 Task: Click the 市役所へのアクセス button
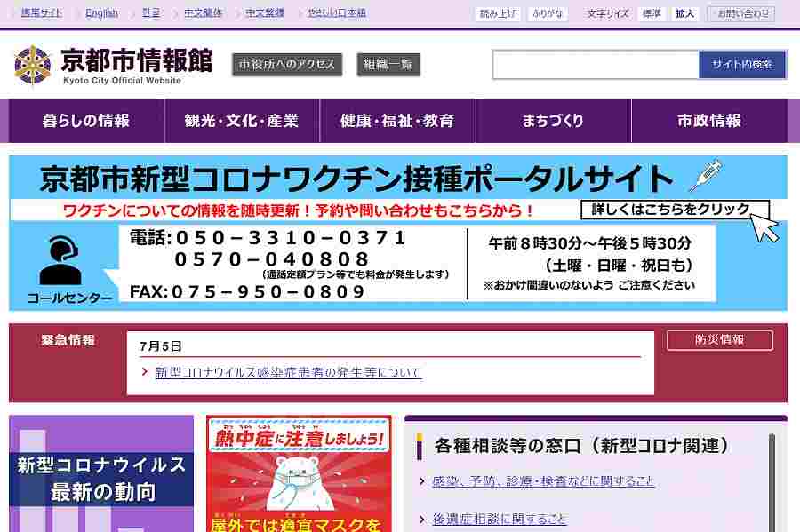click(287, 64)
